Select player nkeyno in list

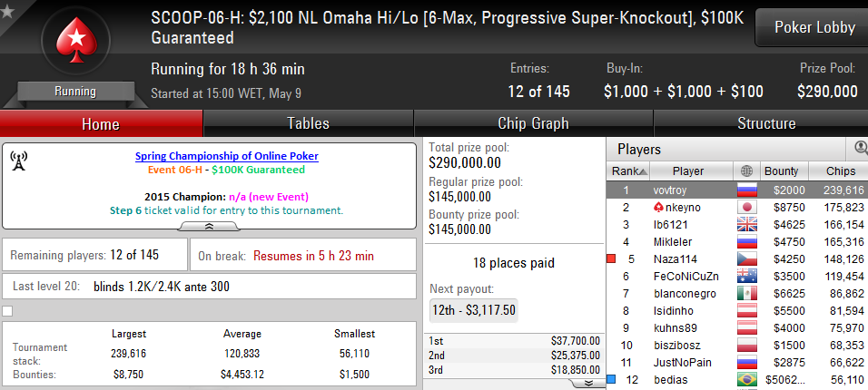pyautogui.click(x=737, y=208)
